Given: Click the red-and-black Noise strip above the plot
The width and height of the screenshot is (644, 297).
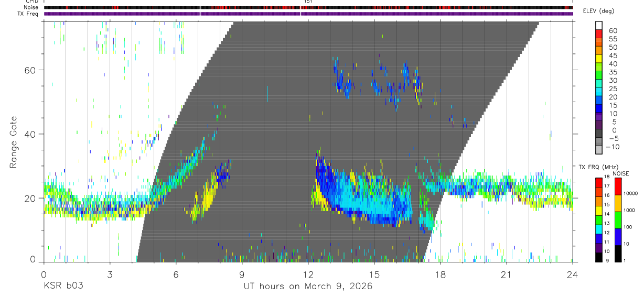Looking at the screenshot, I should (308, 7).
